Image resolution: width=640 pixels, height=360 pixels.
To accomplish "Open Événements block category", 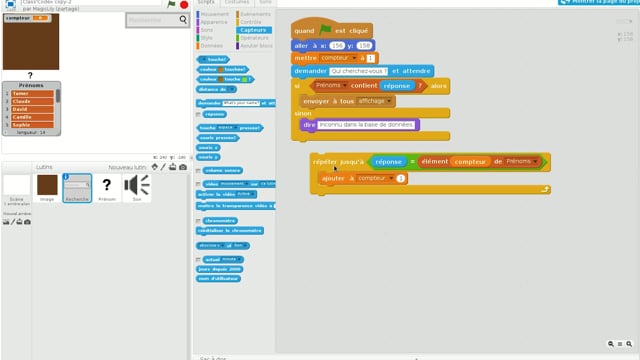I will 253,14.
